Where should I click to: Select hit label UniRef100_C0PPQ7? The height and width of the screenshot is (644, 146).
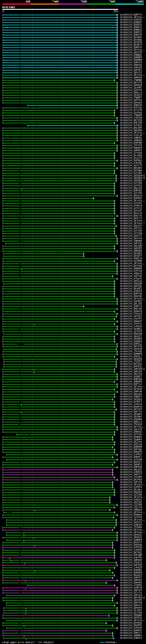click(x=131, y=454)
